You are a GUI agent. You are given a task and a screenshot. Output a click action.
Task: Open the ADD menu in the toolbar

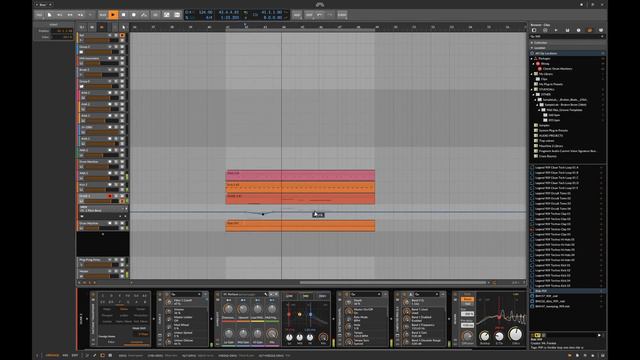point(297,15)
